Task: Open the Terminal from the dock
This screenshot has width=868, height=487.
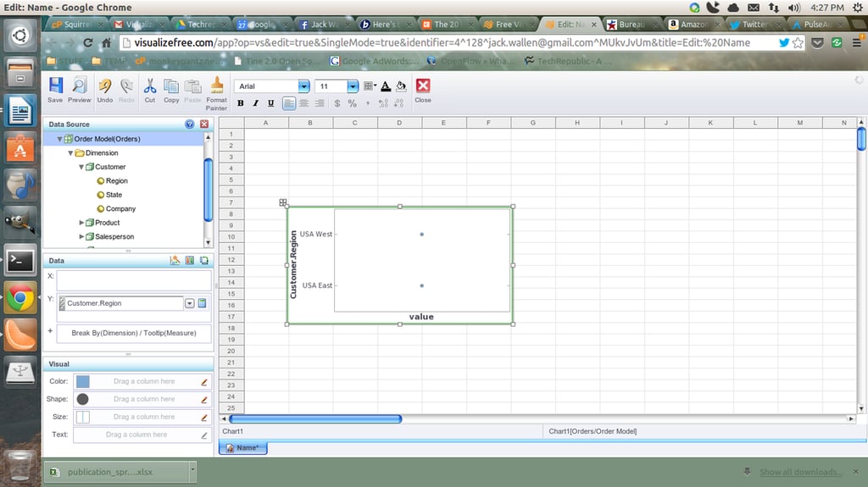Action: coord(20,260)
